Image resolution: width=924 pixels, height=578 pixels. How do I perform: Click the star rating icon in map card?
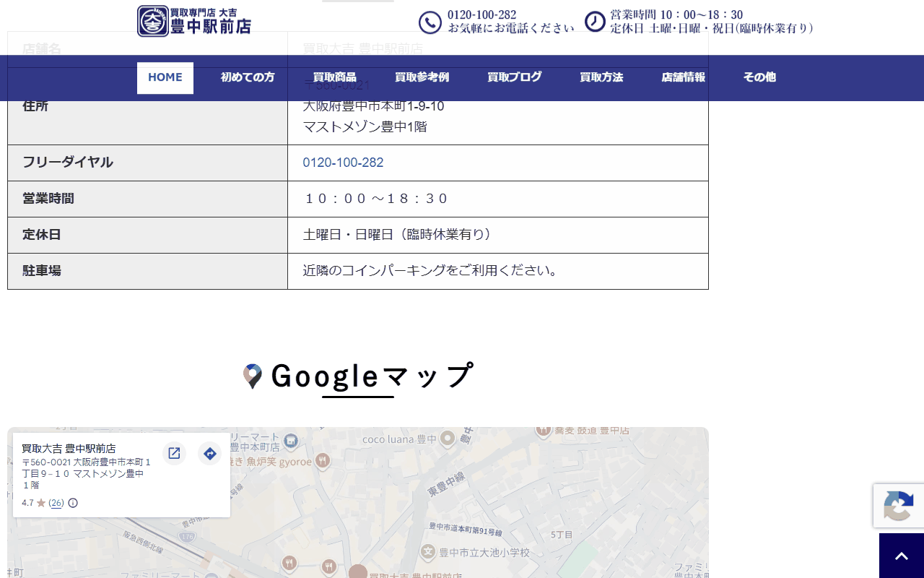pos(41,503)
